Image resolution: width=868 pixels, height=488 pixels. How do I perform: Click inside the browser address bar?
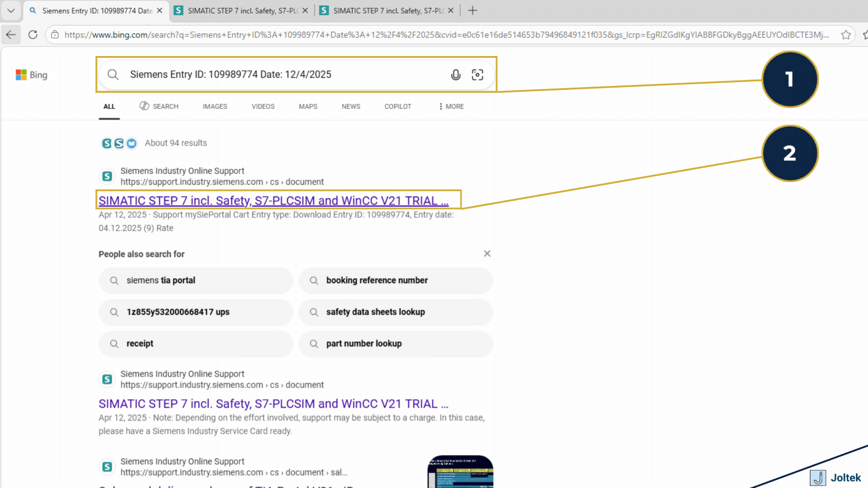pyautogui.click(x=271, y=35)
